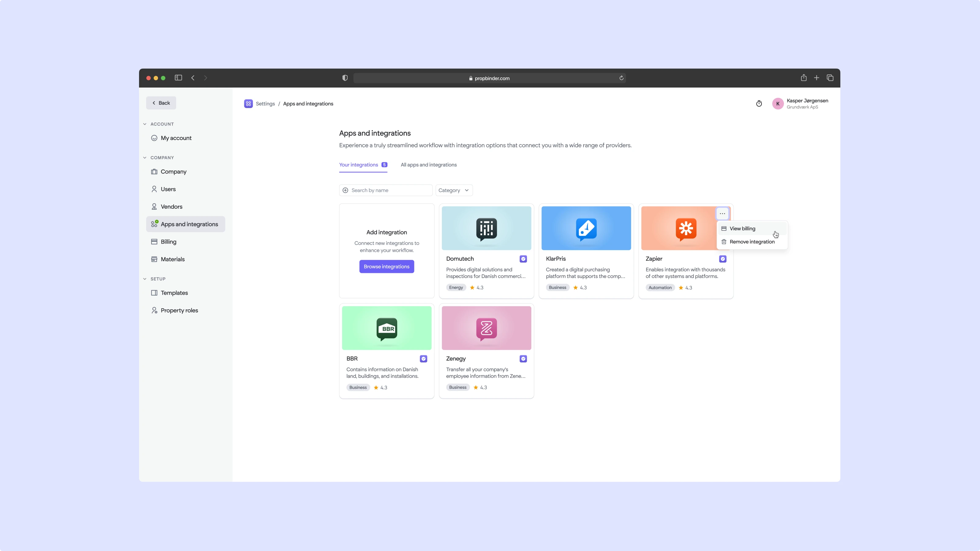Toggle browser sidebar panel icon
980x551 pixels.
[178, 78]
